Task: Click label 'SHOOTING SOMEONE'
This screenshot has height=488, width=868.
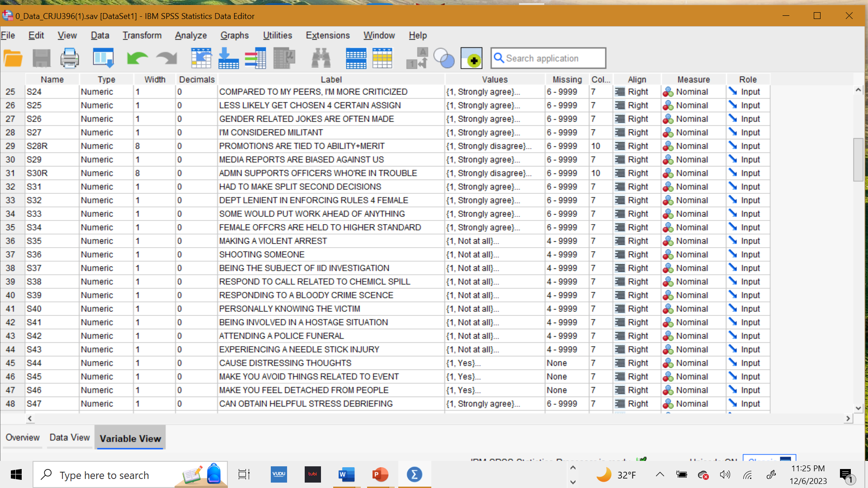Action: point(262,254)
